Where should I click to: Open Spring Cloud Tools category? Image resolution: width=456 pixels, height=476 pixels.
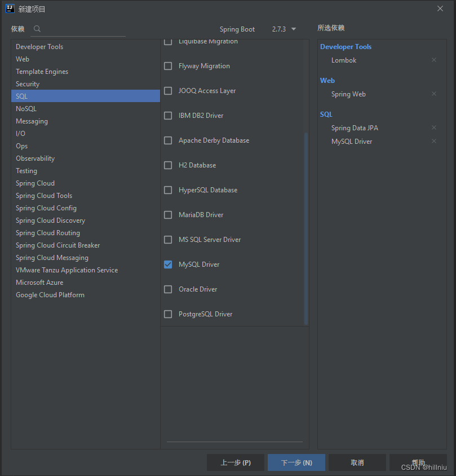[x=86, y=196]
